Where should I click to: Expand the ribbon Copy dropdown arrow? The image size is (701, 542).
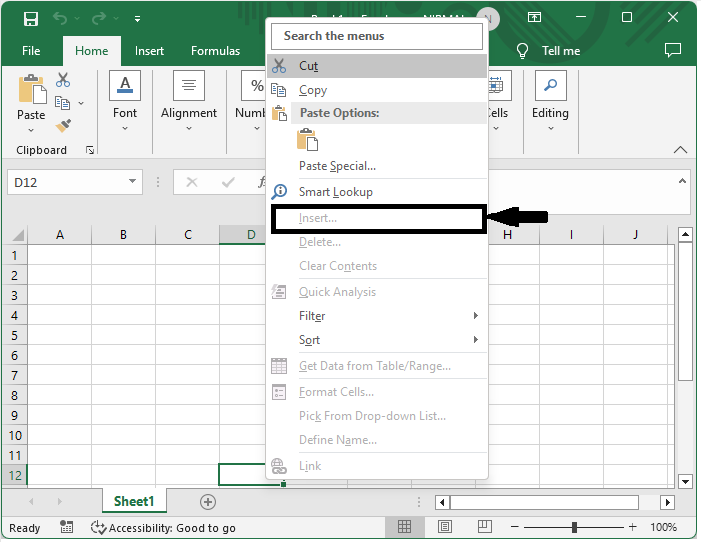click(81, 103)
